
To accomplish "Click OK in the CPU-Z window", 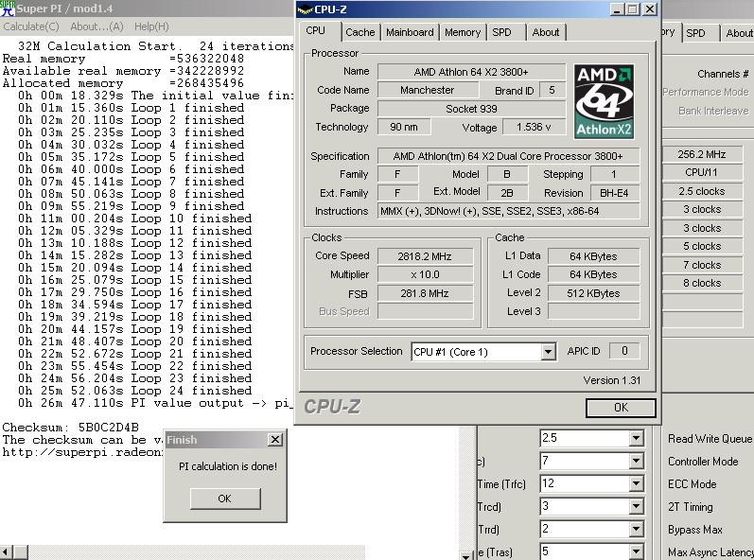I will [x=621, y=408].
